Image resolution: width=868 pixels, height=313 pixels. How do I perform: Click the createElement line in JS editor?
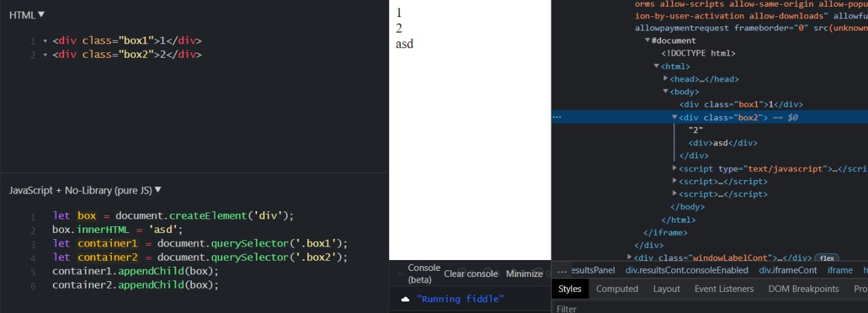point(173,216)
